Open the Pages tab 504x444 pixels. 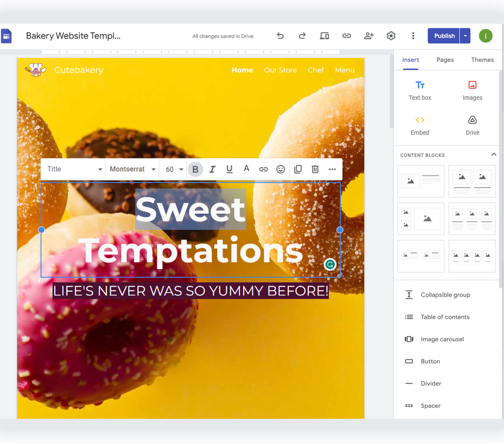(445, 60)
